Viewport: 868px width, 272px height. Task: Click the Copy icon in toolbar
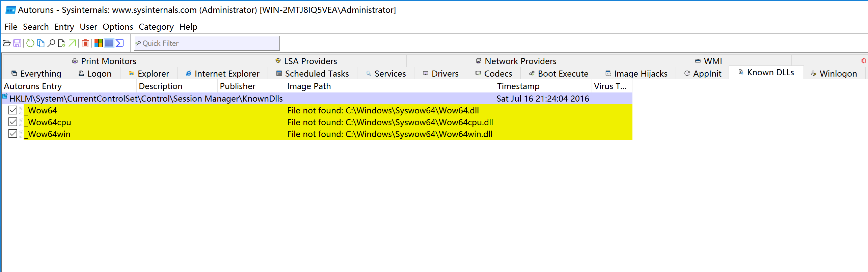click(41, 43)
